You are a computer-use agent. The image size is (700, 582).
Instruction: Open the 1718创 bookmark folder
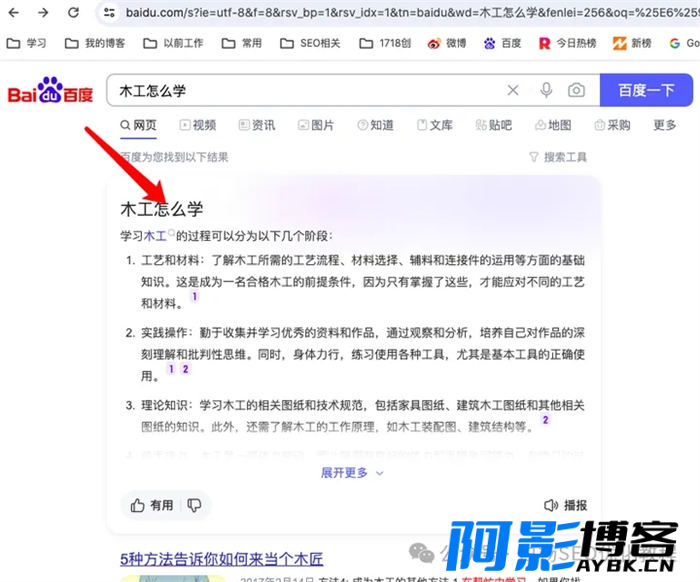[385, 43]
